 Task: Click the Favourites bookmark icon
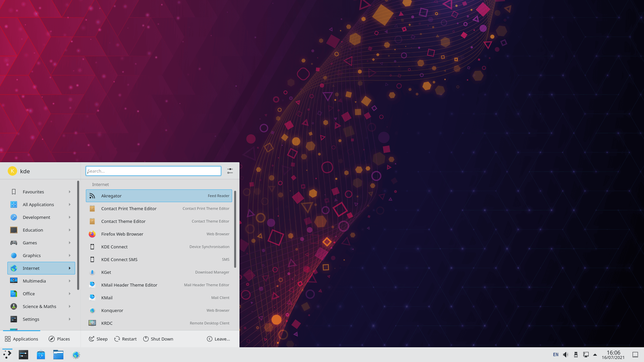click(x=14, y=192)
